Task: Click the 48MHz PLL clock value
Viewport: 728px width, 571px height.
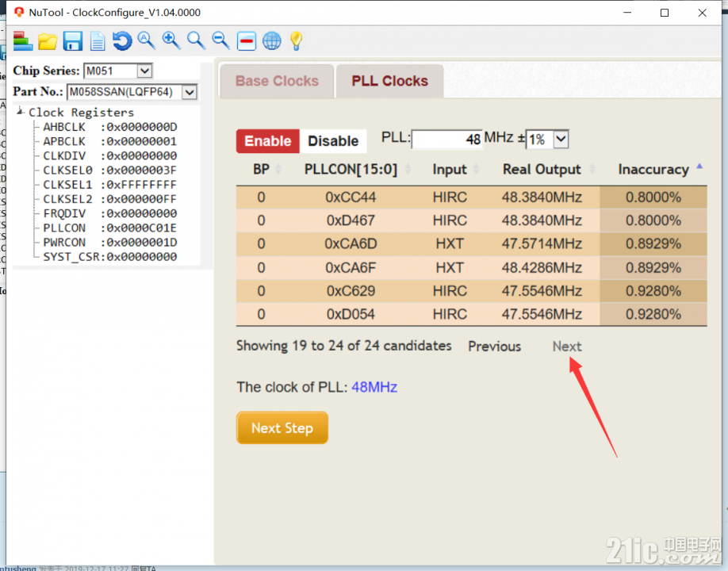Action: coord(374,387)
